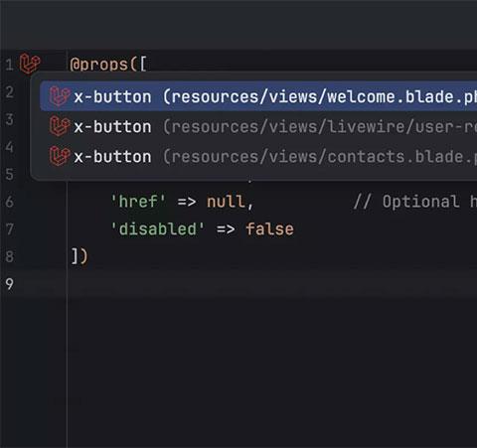The image size is (477, 448).
Task: Click Laravel icon beside welcome.blade entry
Action: [x=60, y=96]
